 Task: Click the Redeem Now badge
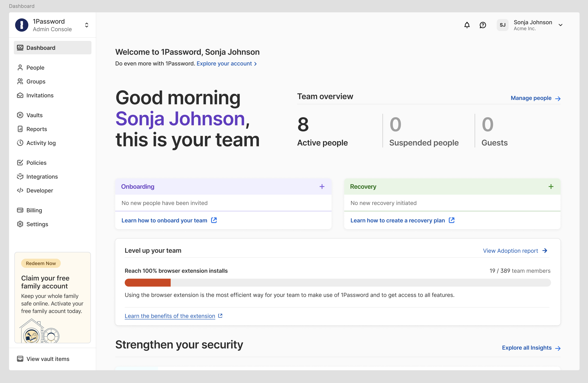point(40,263)
